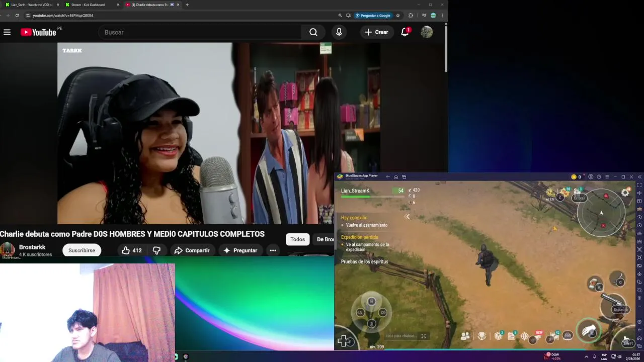Open the Brostarkk channel avatar
The height and width of the screenshot is (362, 644).
pyautogui.click(x=8, y=250)
